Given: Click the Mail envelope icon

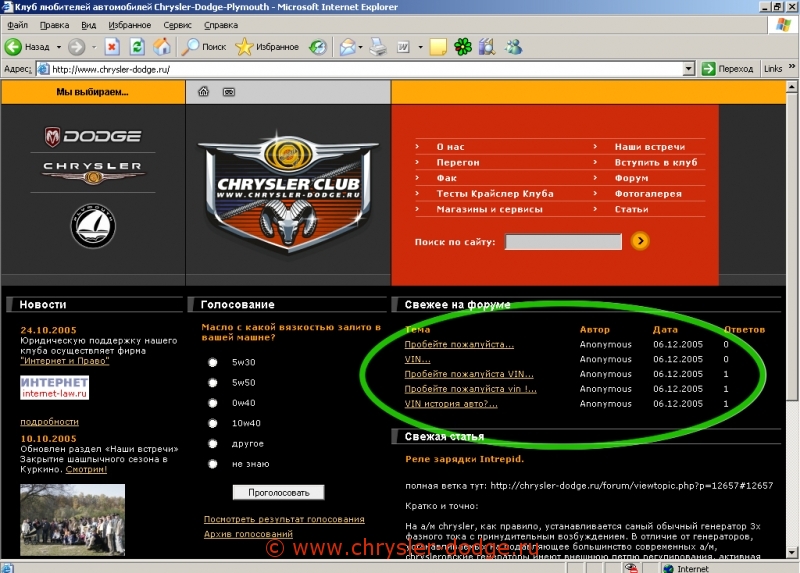Looking at the screenshot, I should pyautogui.click(x=347, y=47).
